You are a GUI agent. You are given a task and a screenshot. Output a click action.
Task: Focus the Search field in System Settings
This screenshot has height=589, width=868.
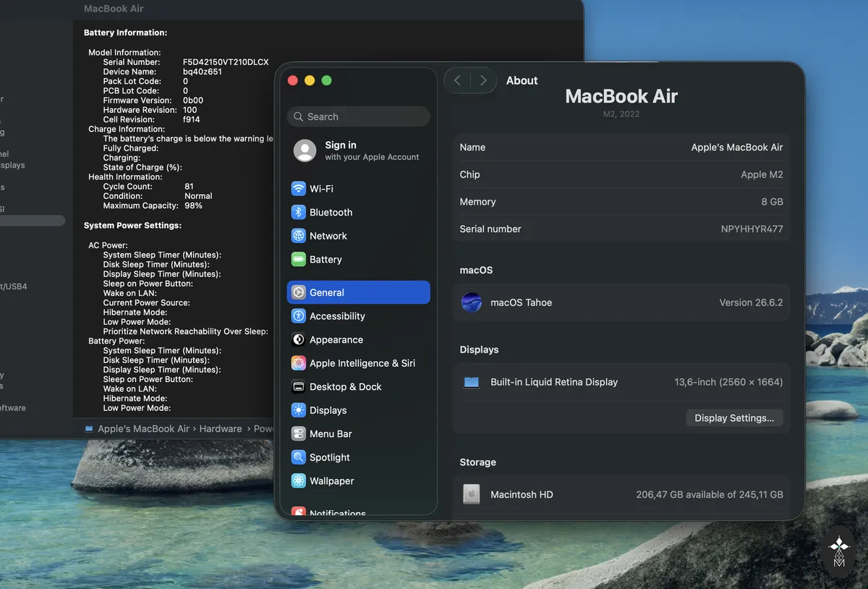359,116
